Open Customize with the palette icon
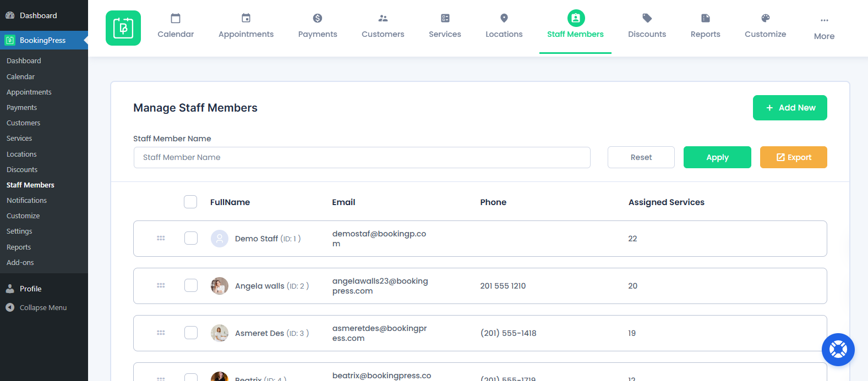 (x=766, y=19)
